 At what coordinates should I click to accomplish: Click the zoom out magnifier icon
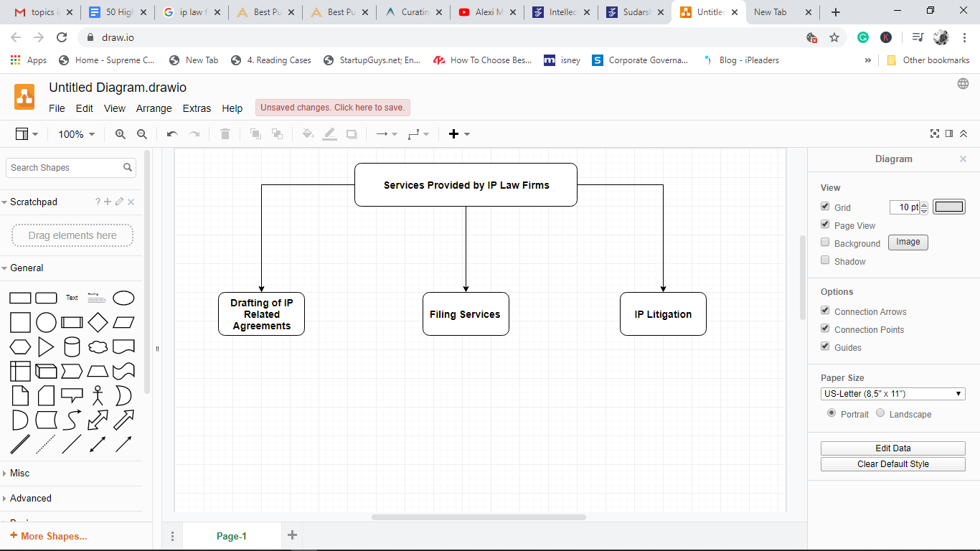click(x=142, y=134)
